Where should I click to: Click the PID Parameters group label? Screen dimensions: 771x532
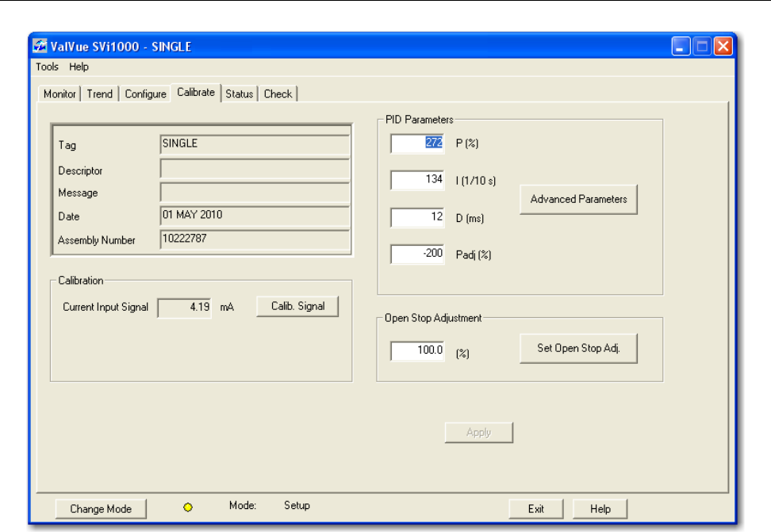(420, 120)
